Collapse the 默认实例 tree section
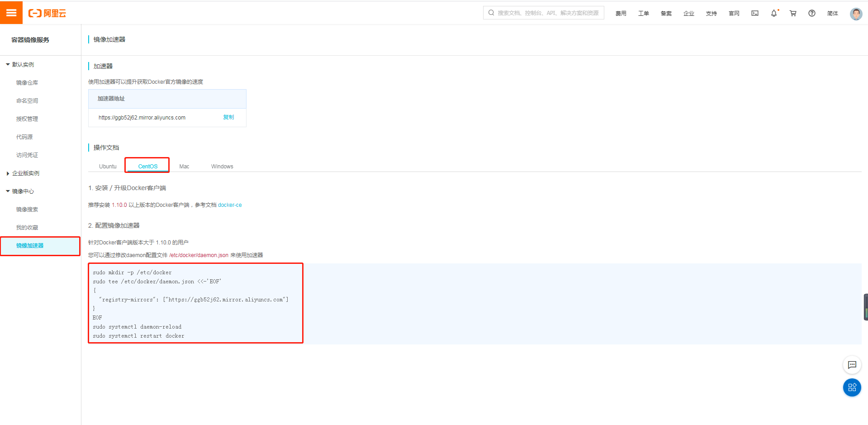 pyautogui.click(x=8, y=65)
